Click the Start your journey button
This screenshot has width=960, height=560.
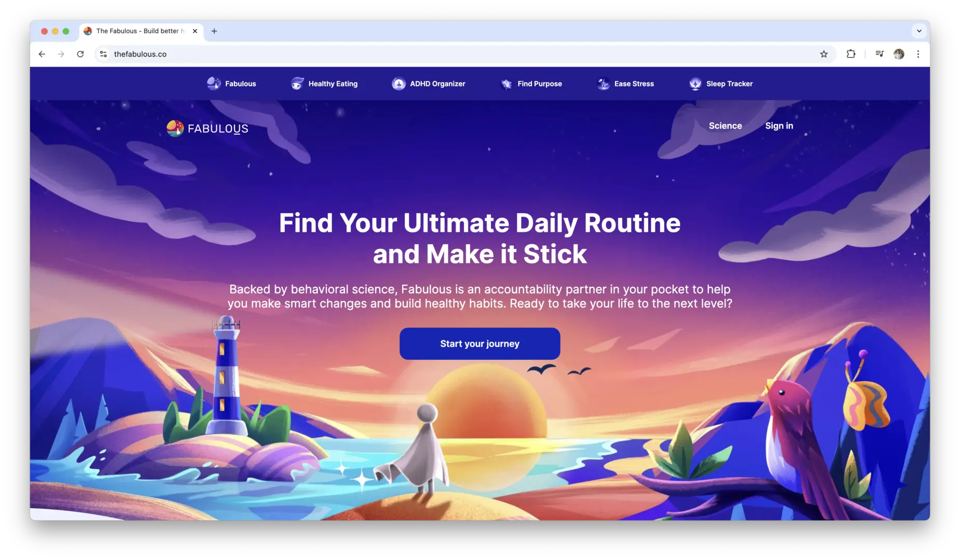pyautogui.click(x=479, y=344)
